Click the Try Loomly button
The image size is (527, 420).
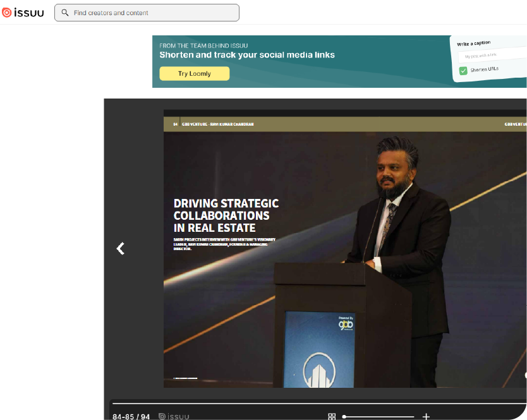(194, 74)
